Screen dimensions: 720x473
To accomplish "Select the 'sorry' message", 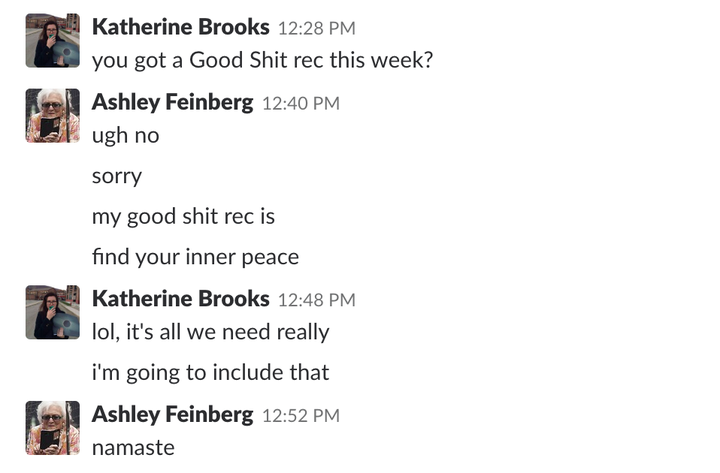I will 117,177.
